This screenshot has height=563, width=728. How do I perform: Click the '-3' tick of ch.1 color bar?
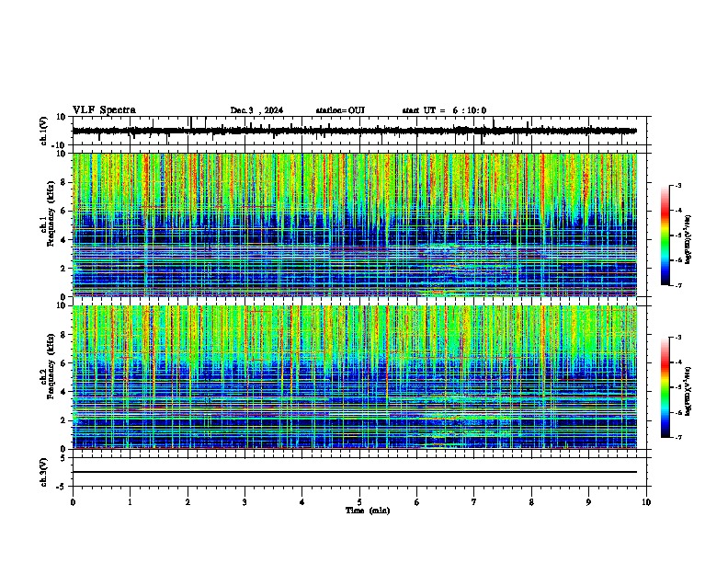678,185
